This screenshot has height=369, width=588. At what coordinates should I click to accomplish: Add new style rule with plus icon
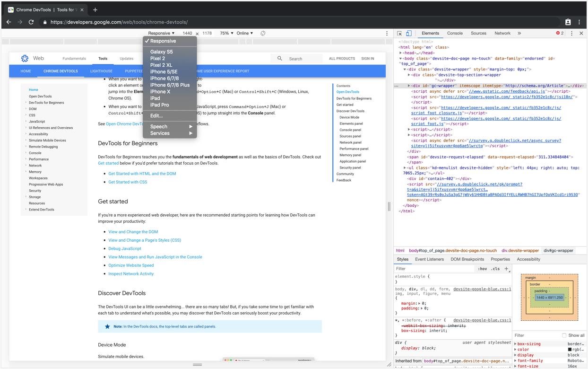point(506,269)
